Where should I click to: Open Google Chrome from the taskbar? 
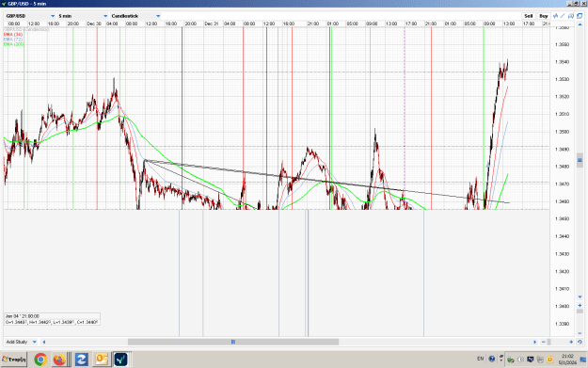(40, 360)
